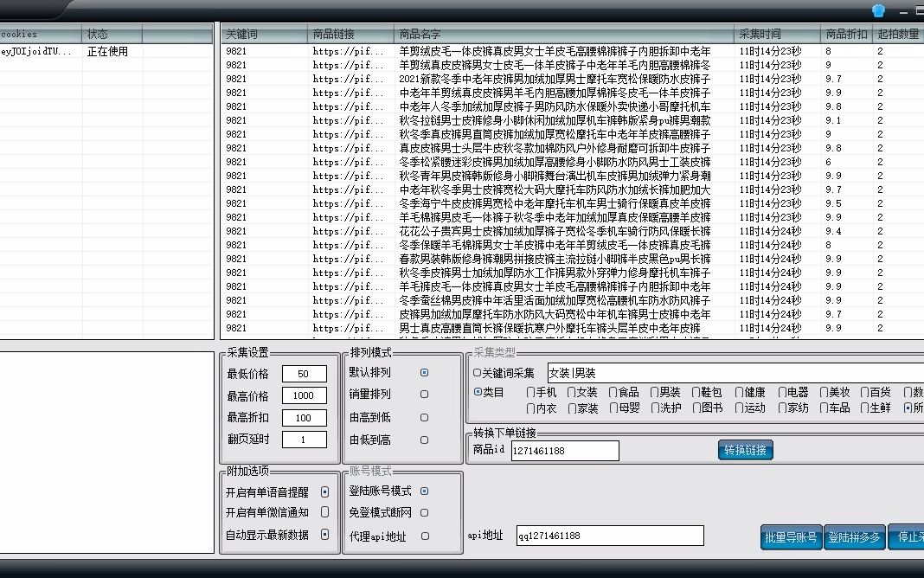Enable the 男装 menswear category
The width and height of the screenshot is (924, 578).
(x=655, y=391)
